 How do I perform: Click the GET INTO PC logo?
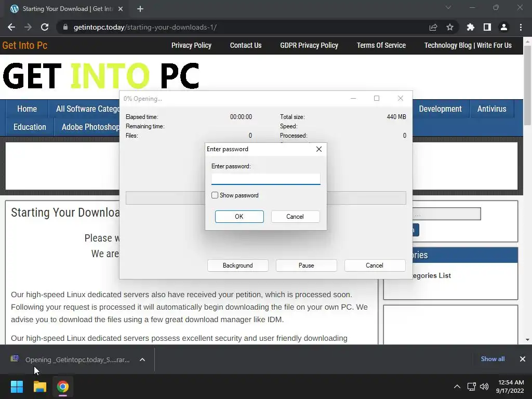click(101, 76)
